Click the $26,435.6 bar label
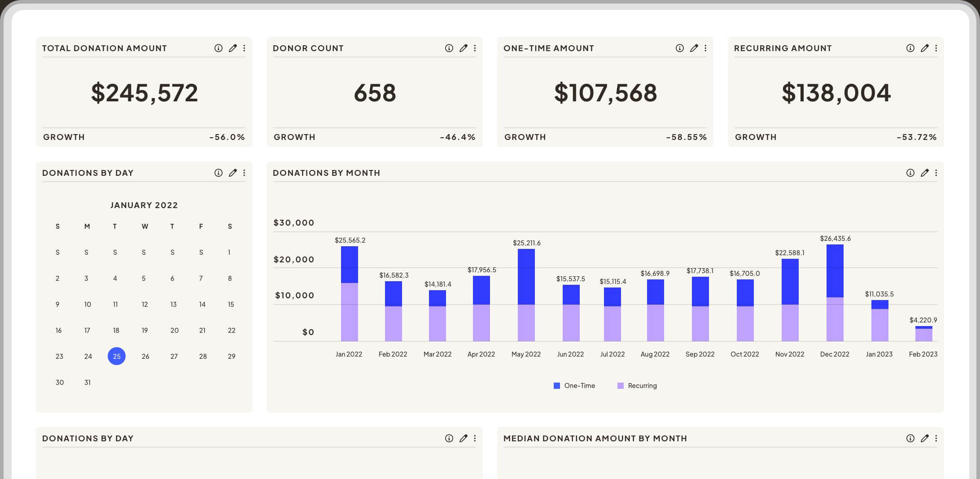The height and width of the screenshot is (479, 980). point(835,239)
